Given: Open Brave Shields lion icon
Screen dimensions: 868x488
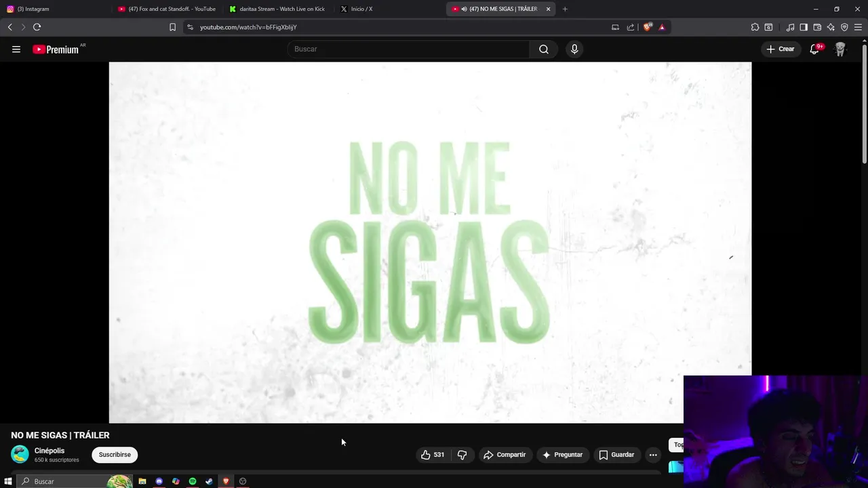Looking at the screenshot, I should (x=647, y=27).
